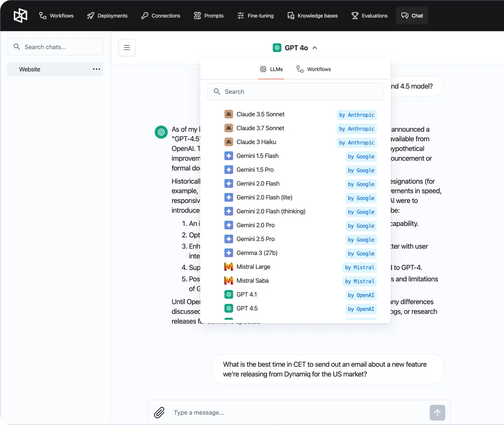Click Mistral icon beside Mistral Saba
504x425 pixels.
[x=229, y=280]
